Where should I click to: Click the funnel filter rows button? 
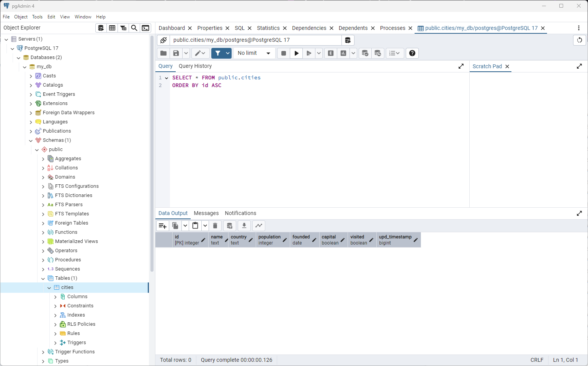217,53
